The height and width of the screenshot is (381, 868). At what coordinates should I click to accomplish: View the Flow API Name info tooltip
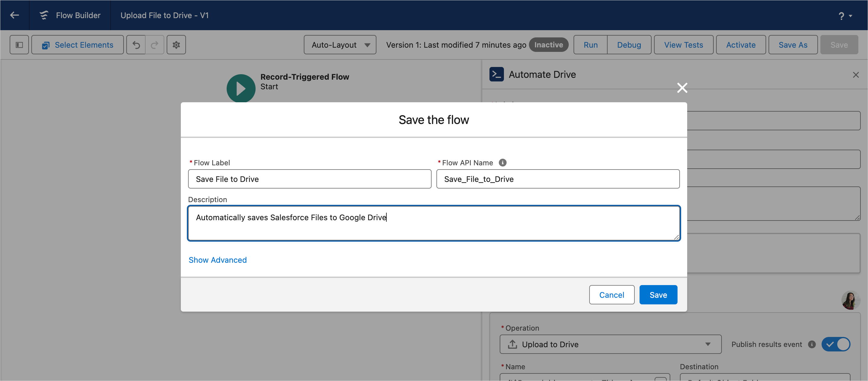point(503,162)
